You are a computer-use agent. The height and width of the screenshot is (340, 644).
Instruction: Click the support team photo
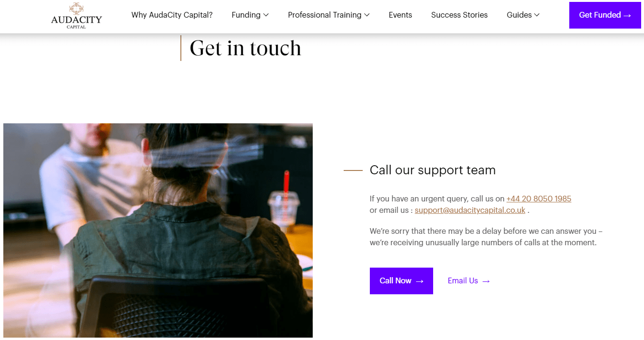point(158,230)
